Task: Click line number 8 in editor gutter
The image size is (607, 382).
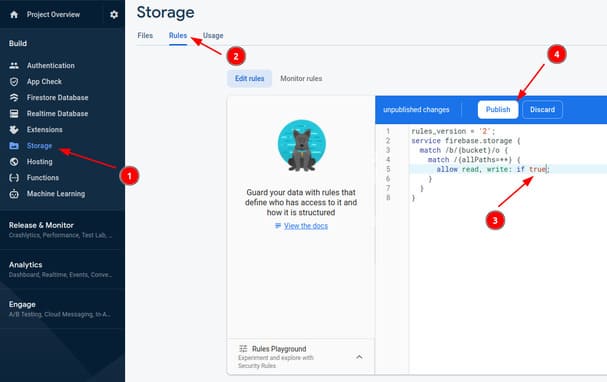Action: [x=388, y=198]
